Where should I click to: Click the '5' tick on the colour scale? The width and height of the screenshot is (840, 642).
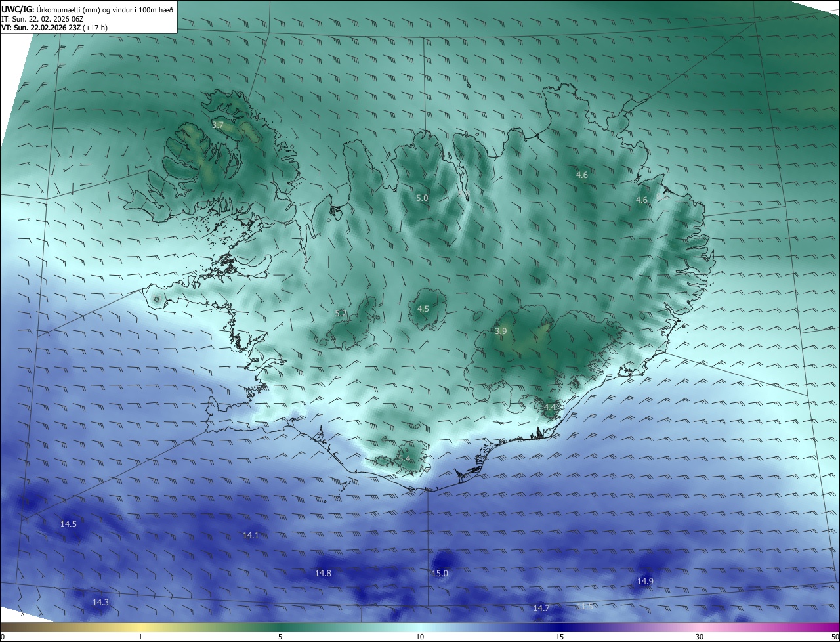point(280,637)
